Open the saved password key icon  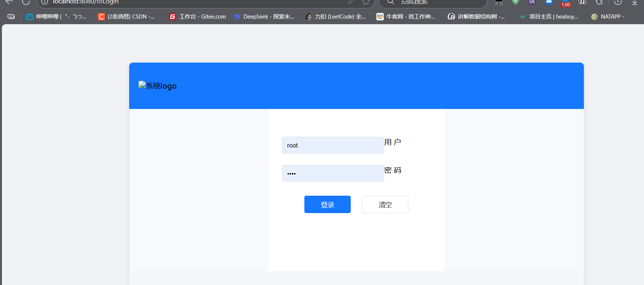pos(351,2)
